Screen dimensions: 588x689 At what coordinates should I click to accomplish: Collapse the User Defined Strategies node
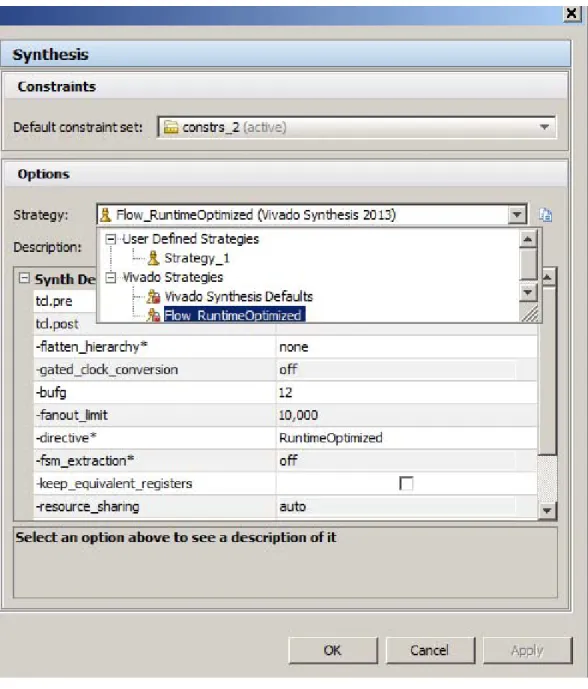tap(111, 239)
